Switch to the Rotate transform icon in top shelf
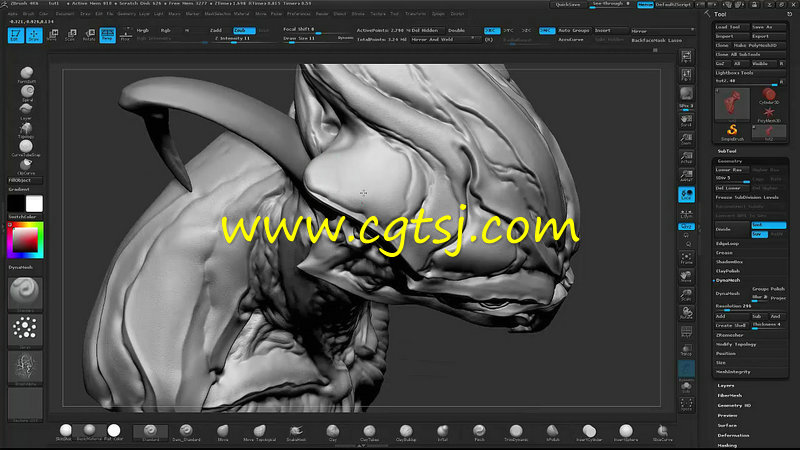Viewport: 800px width, 450px height. tap(89, 35)
